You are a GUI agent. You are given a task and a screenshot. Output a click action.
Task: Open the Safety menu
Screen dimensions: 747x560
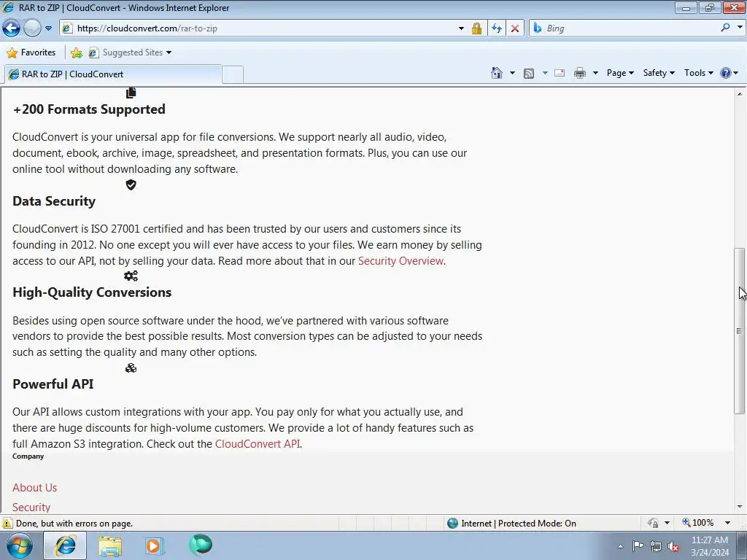click(659, 73)
